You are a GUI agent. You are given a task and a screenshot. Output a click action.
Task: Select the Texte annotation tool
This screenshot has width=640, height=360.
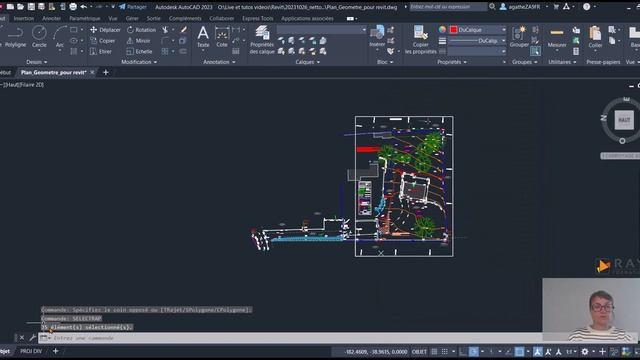[203, 37]
